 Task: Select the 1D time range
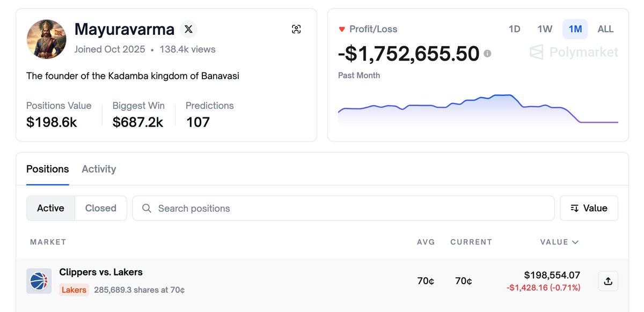(x=514, y=29)
